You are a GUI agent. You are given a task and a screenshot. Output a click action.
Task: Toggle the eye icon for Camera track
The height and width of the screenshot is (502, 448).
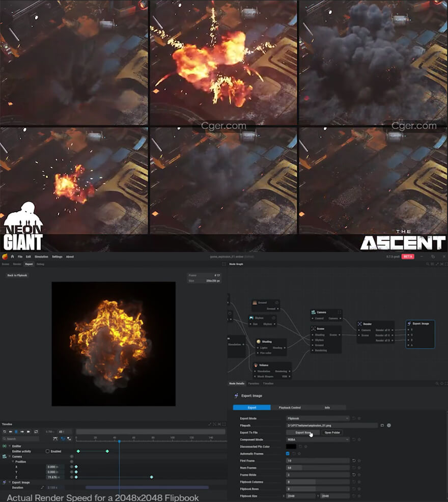tap(71, 456)
